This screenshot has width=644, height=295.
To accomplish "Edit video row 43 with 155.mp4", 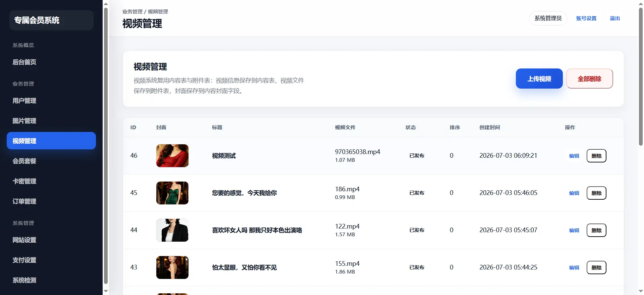I will [574, 267].
